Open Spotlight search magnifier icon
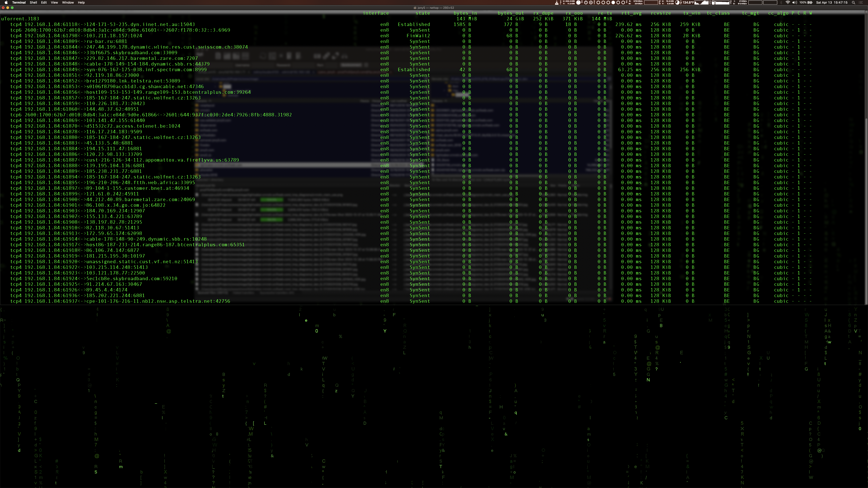The height and width of the screenshot is (488, 868). (x=854, y=2)
